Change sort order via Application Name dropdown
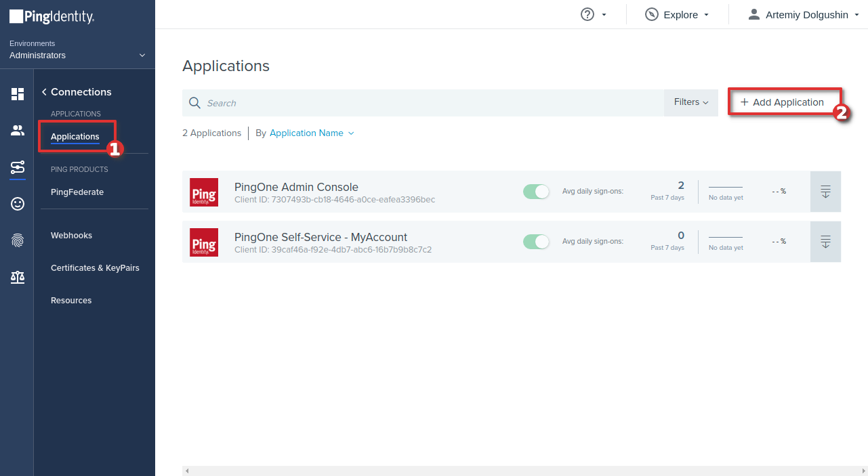This screenshot has width=868, height=476. pos(312,133)
